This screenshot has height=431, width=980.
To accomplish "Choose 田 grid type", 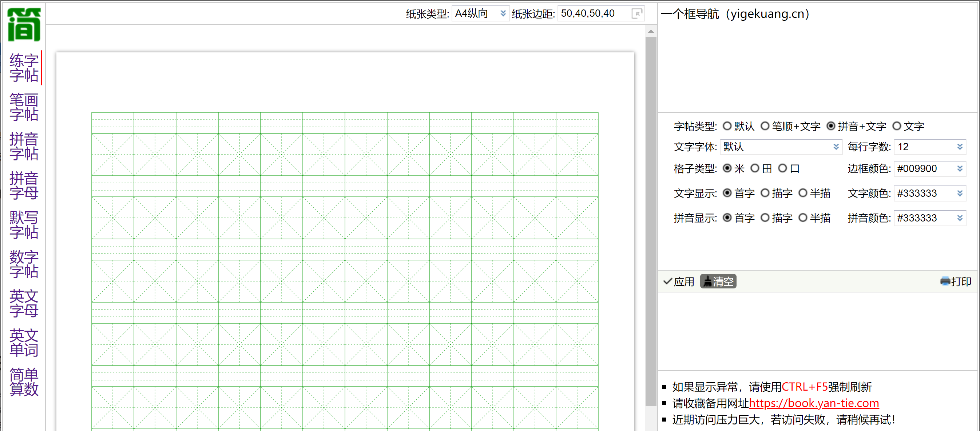I will tap(755, 168).
